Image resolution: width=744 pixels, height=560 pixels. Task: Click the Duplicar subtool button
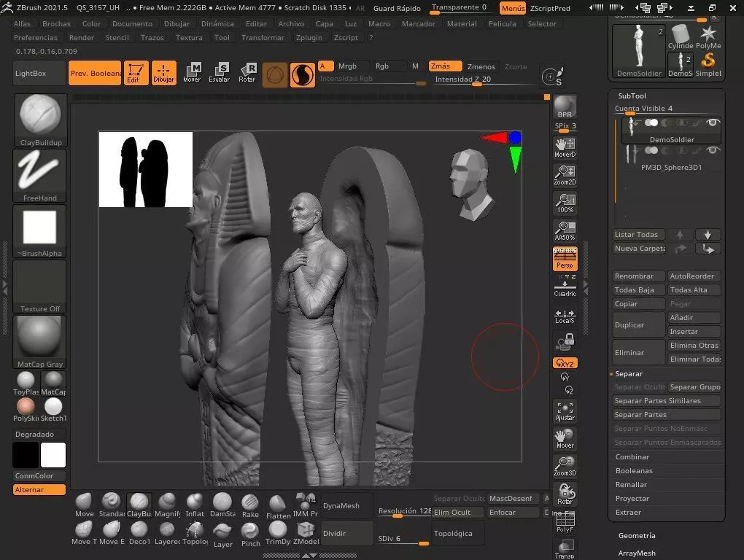[x=639, y=324]
